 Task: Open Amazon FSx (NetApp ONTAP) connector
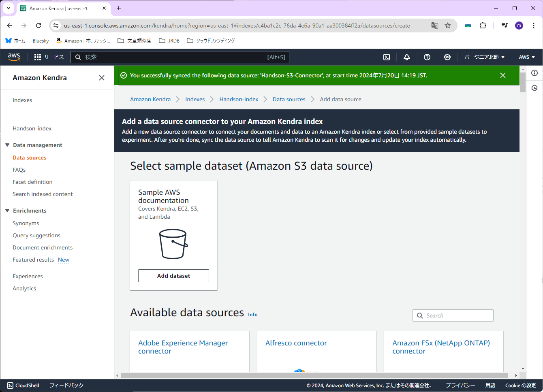click(x=441, y=347)
